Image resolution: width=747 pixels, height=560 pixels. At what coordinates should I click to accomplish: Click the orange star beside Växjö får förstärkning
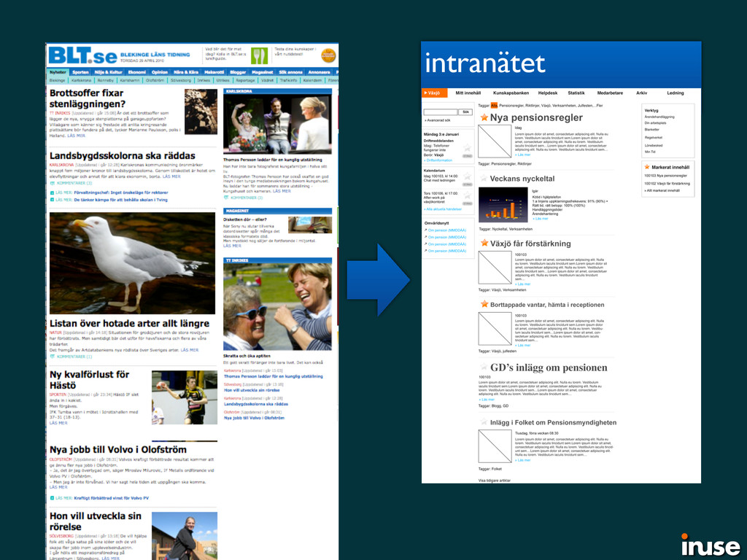[484, 243]
